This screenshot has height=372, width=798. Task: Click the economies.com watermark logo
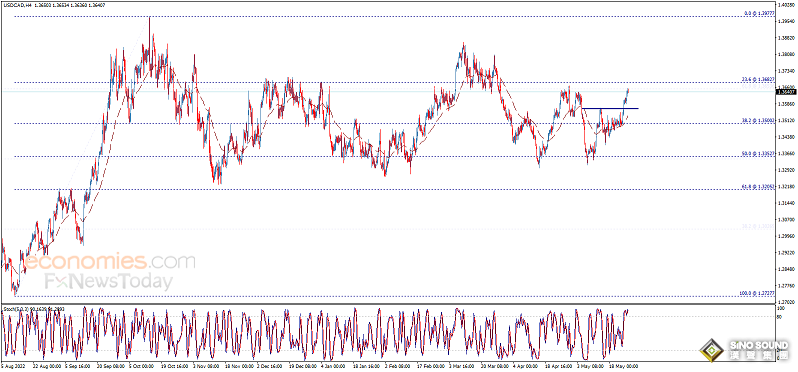click(x=110, y=262)
